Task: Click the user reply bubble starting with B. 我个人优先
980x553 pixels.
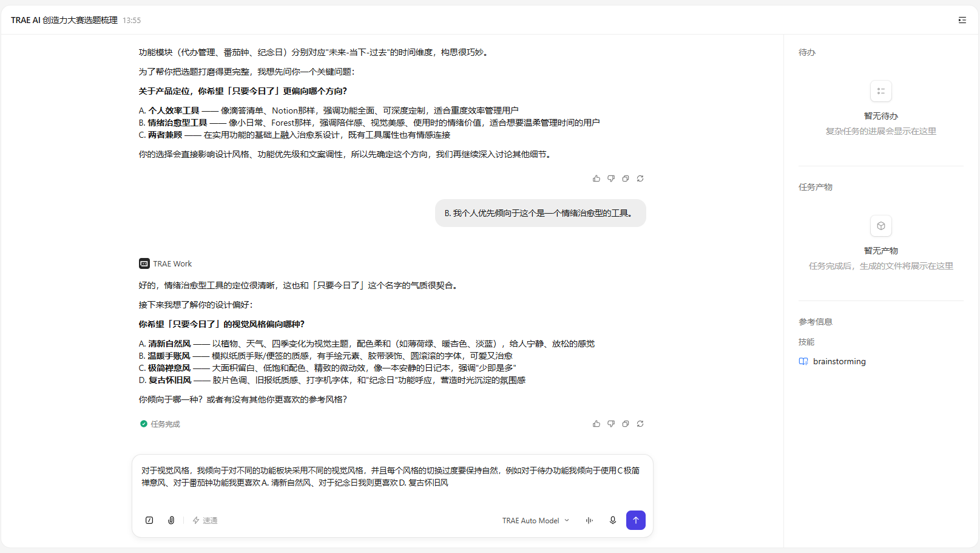Action: 541,213
